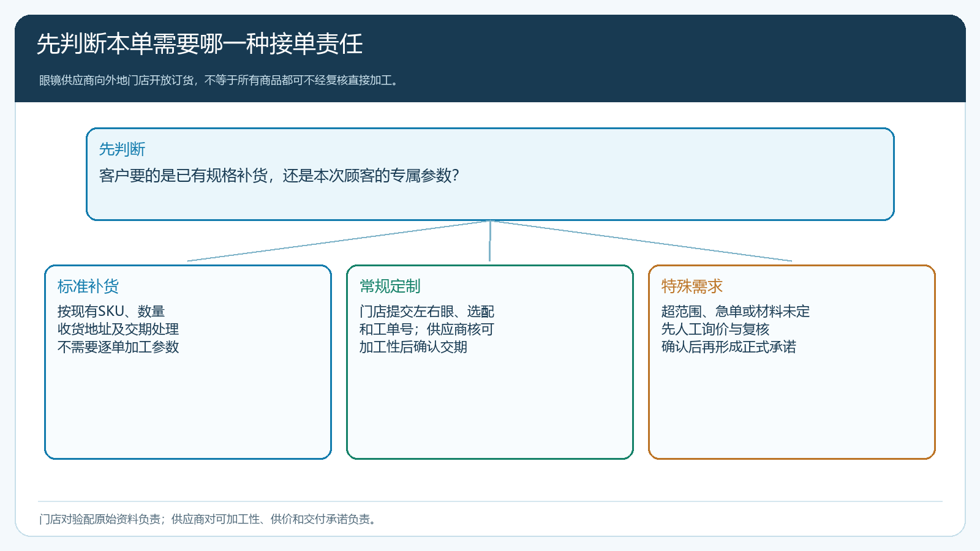Select the subtitle line starting with 眼镜供应商向外地门店
The image size is (980, 551).
[220, 80]
